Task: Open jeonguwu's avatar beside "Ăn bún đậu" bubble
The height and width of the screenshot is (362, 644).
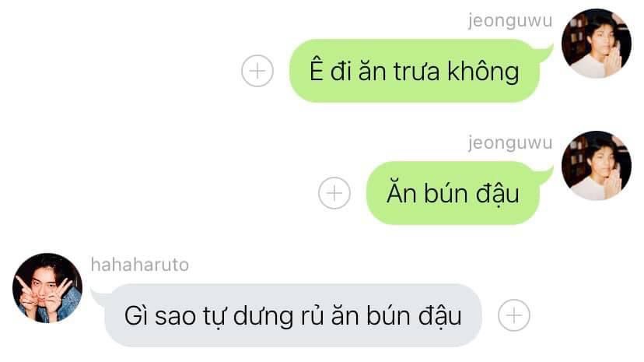Action: tap(597, 166)
